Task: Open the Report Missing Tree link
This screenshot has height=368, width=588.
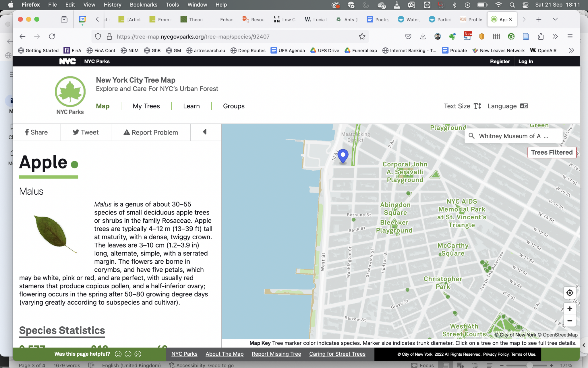Action: [276, 354]
